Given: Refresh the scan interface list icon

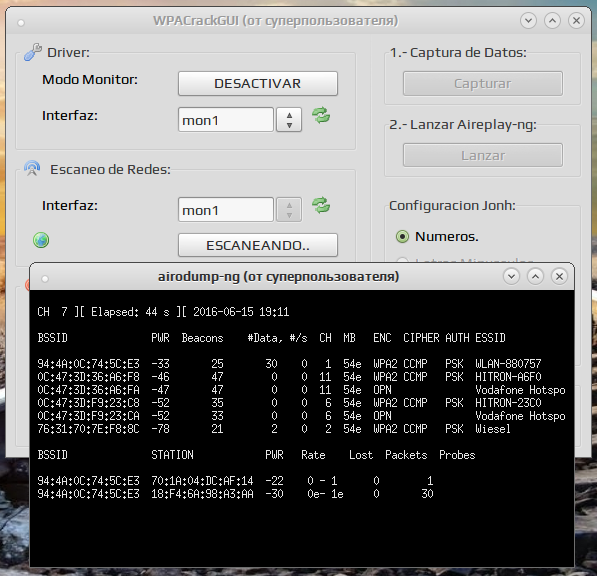Looking at the screenshot, I should tap(321, 205).
